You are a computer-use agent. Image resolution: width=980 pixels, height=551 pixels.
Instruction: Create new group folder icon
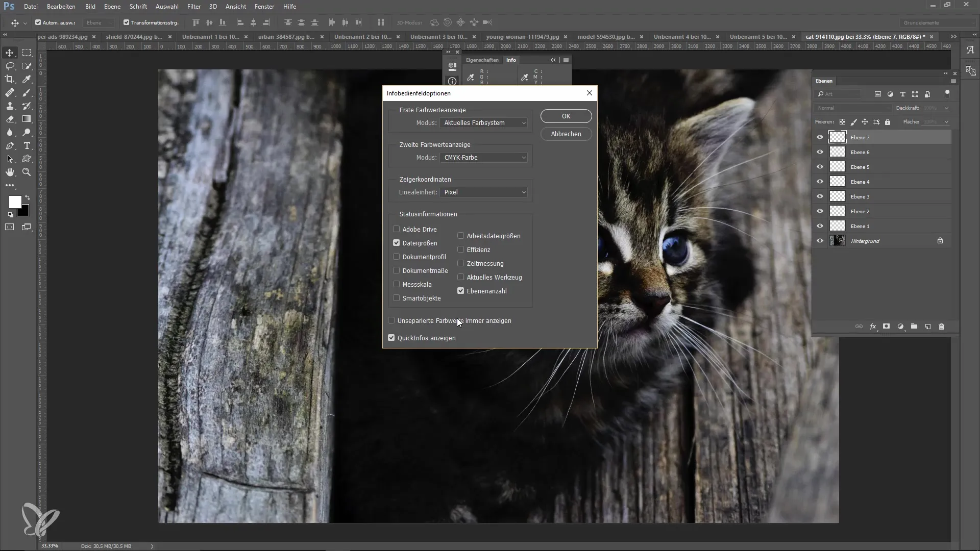[x=914, y=327]
